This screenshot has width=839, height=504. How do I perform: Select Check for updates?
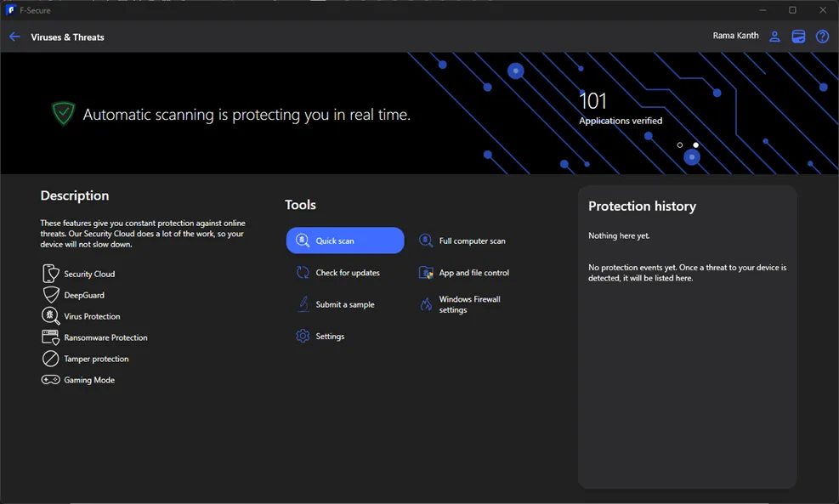click(x=347, y=273)
